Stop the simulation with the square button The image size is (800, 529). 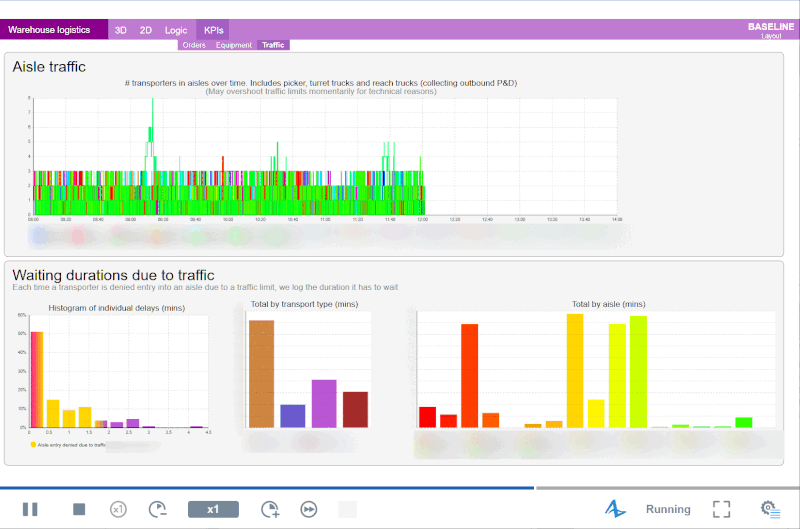tap(79, 509)
